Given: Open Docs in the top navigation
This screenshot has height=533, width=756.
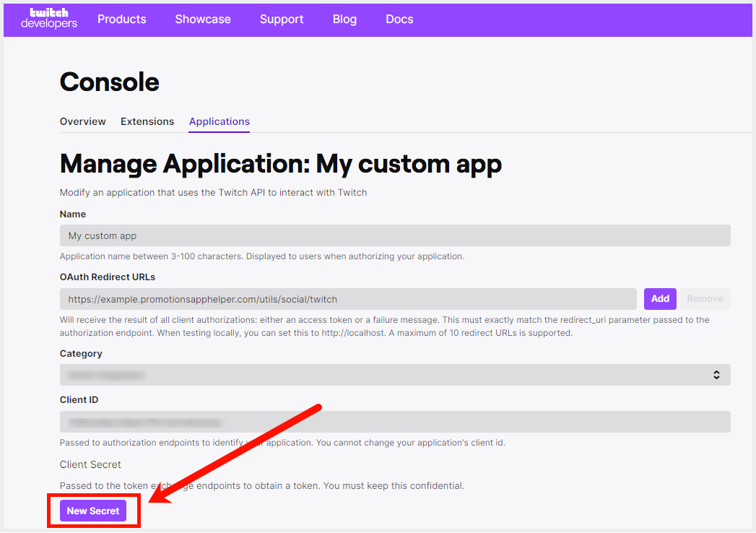Looking at the screenshot, I should click(x=399, y=19).
